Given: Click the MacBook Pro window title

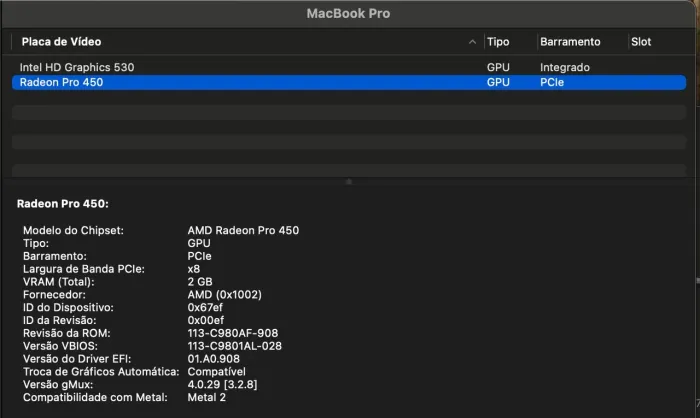Looking at the screenshot, I should (x=348, y=13).
